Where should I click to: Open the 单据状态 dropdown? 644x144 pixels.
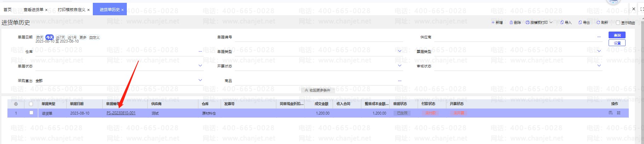pos(200,66)
